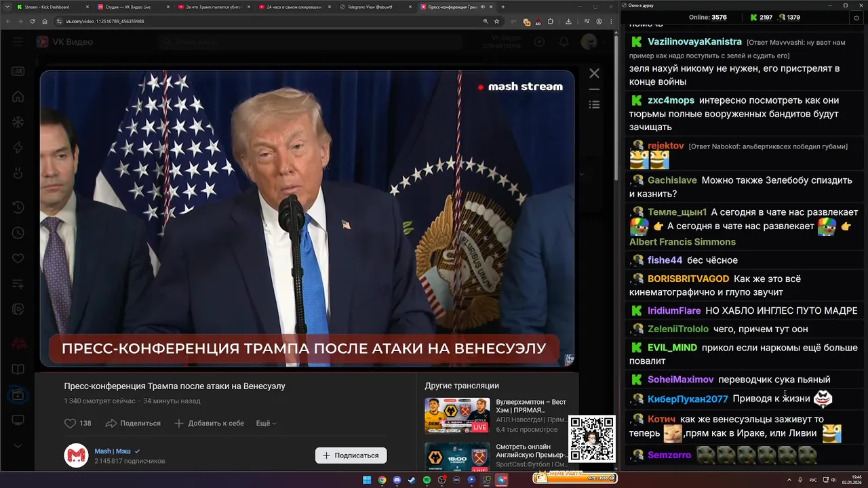Open Chrome from the taskbar
868x488 pixels.
(x=382, y=480)
